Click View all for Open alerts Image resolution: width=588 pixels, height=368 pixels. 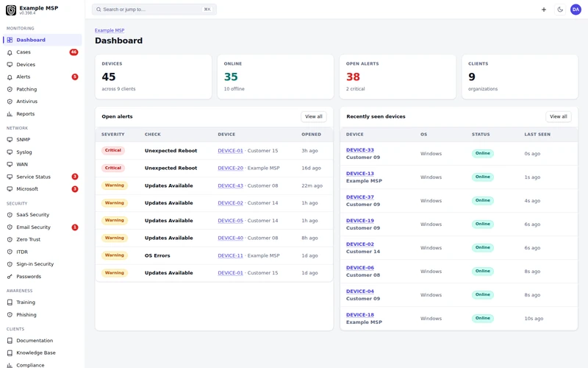point(314,116)
